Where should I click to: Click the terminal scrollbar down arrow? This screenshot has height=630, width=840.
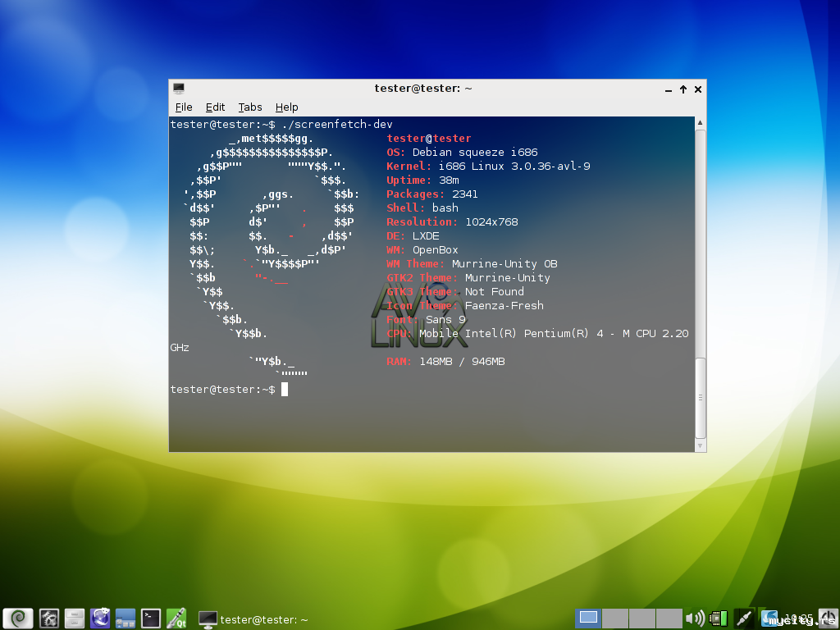(x=700, y=445)
